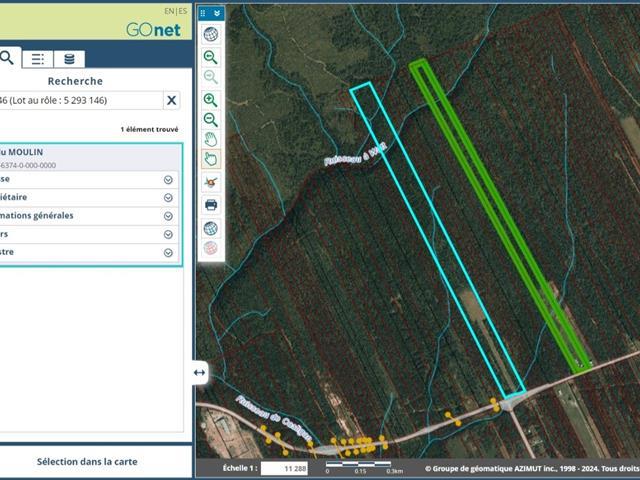The image size is (640, 480).
Task: Click the zoom in magnifier tool
Action: pos(211,100)
